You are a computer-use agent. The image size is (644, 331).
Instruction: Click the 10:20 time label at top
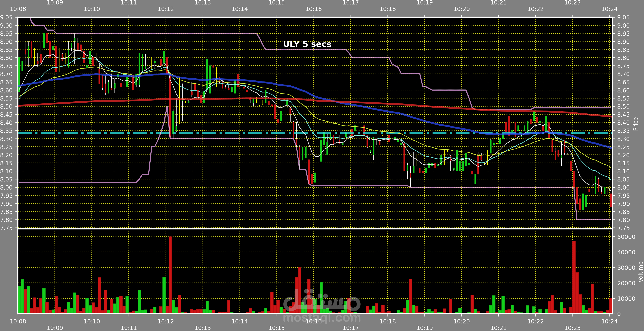click(x=461, y=9)
